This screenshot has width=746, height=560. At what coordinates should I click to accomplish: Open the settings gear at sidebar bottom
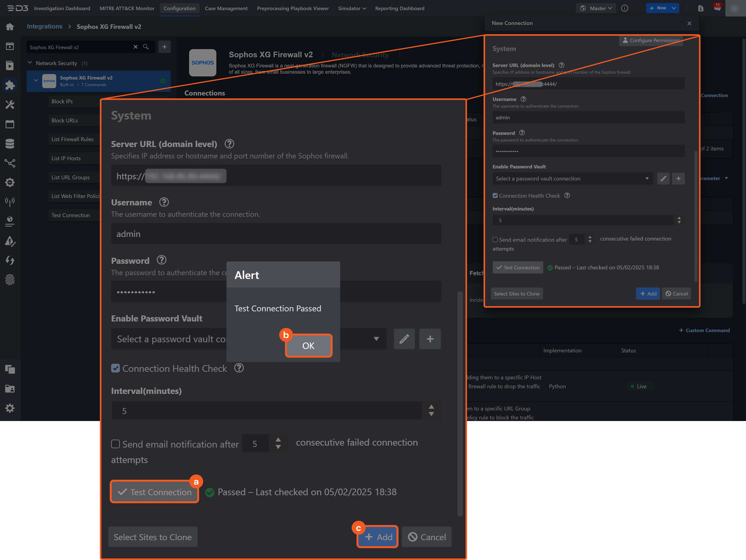point(10,408)
